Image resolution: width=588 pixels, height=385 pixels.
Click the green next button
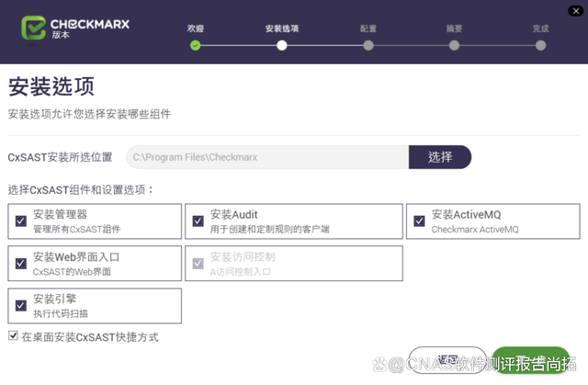(x=531, y=360)
